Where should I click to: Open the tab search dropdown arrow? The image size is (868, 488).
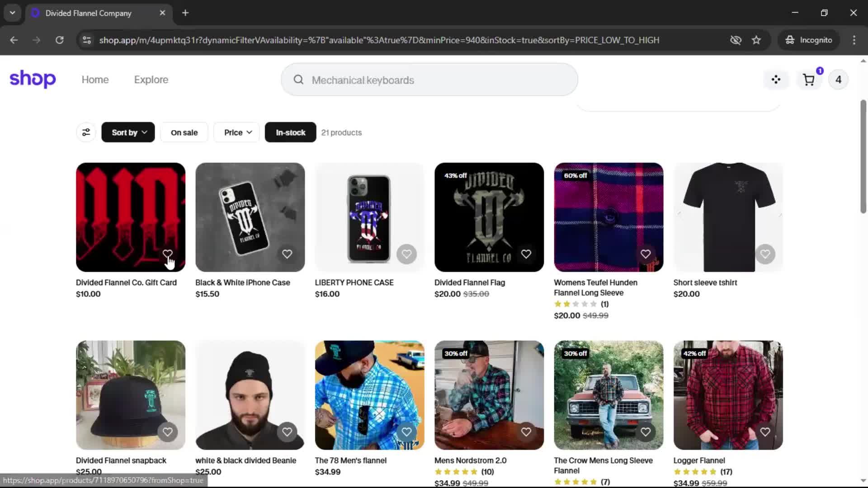point(12,13)
